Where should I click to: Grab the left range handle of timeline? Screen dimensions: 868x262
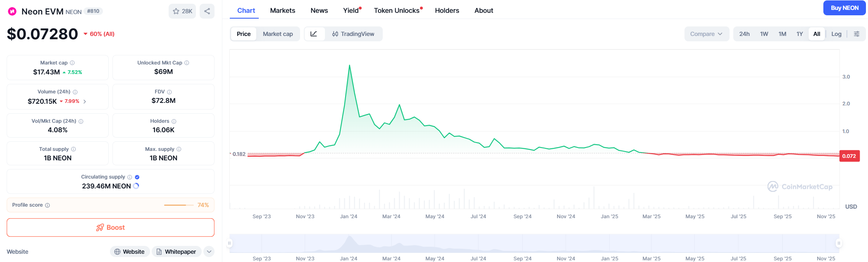tap(229, 243)
